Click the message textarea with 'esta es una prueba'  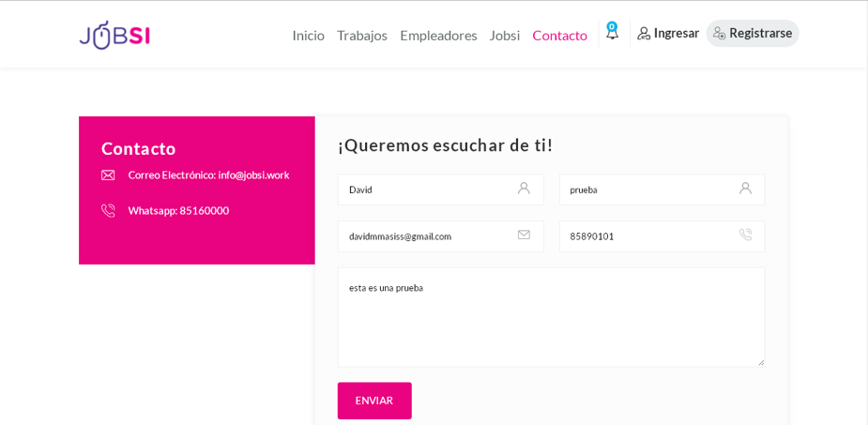551,316
